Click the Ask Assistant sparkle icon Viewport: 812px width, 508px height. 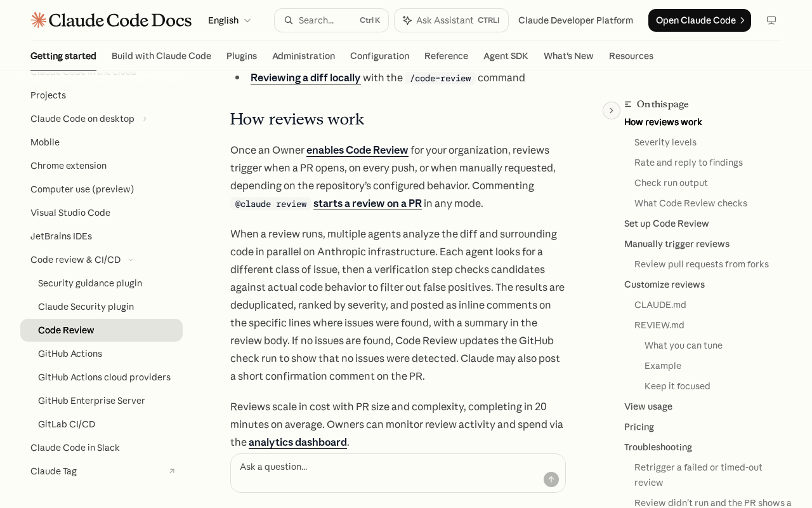407,20
